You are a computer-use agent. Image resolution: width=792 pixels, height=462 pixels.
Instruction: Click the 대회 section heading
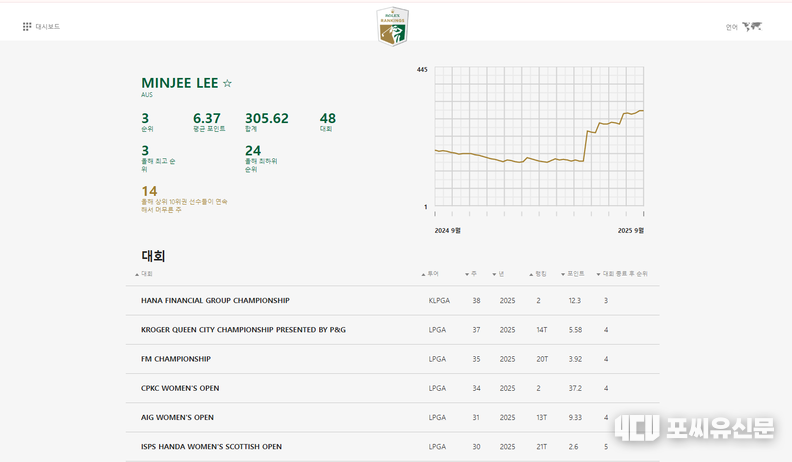pyautogui.click(x=154, y=256)
